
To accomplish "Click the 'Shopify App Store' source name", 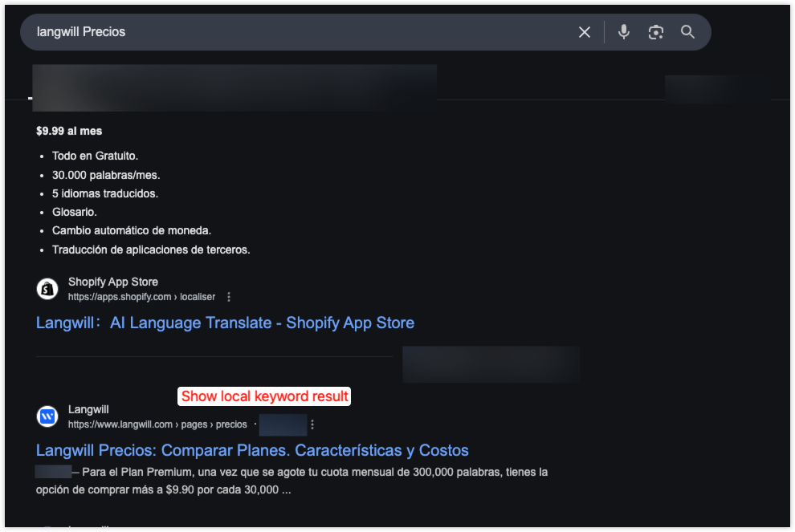I will point(113,282).
